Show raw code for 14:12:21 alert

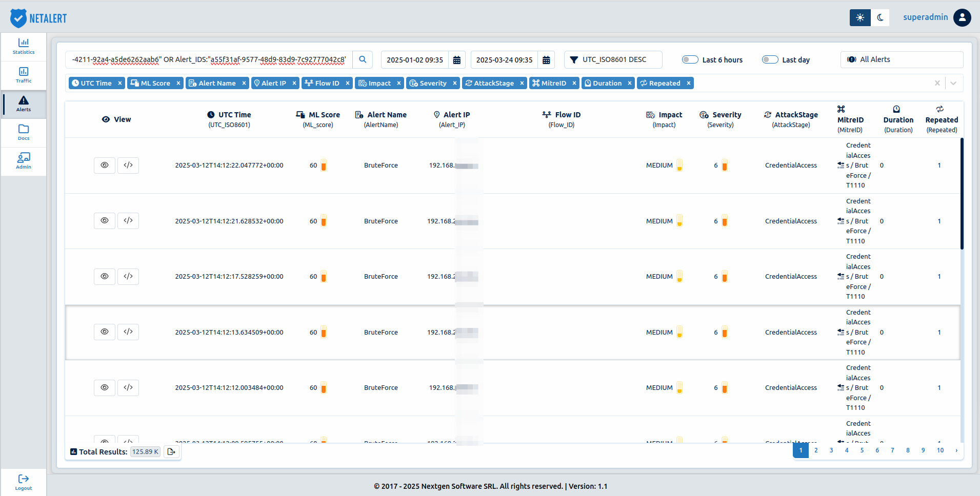[128, 220]
